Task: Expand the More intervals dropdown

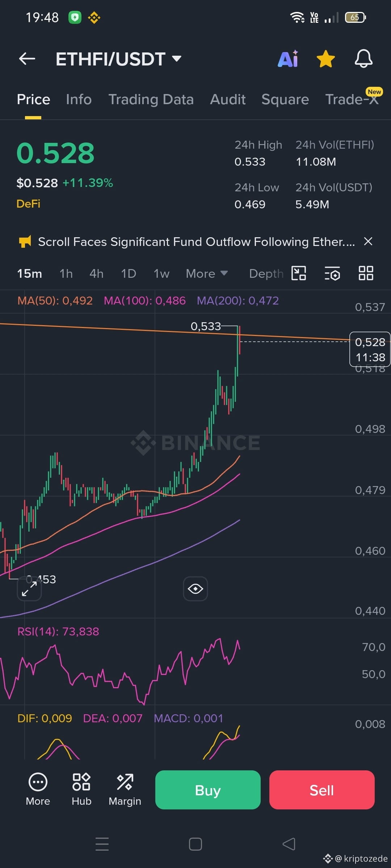Action: click(207, 273)
